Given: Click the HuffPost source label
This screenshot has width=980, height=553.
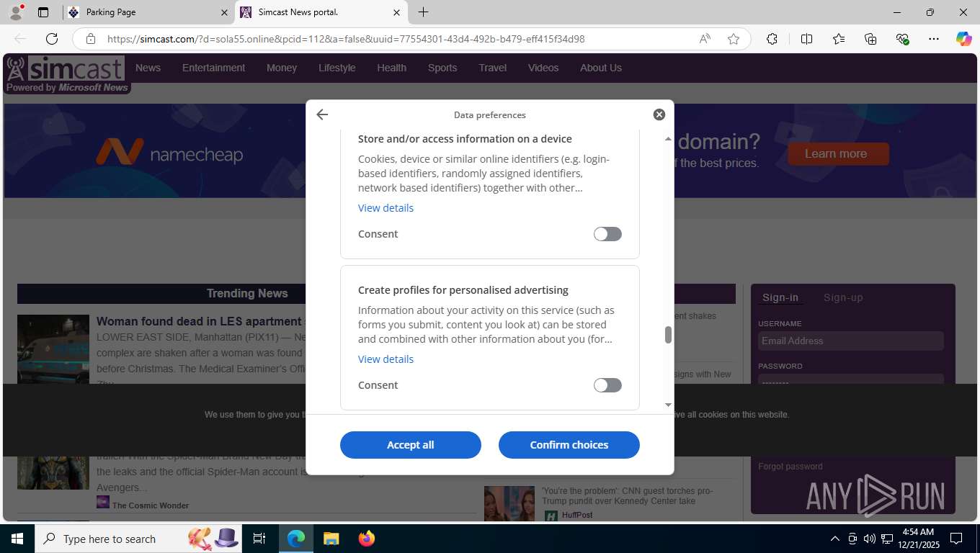Looking at the screenshot, I should pyautogui.click(x=577, y=516).
